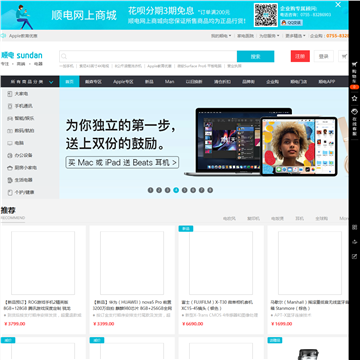
Task: Go to carousel slide 1 dot
Action: (150, 190)
